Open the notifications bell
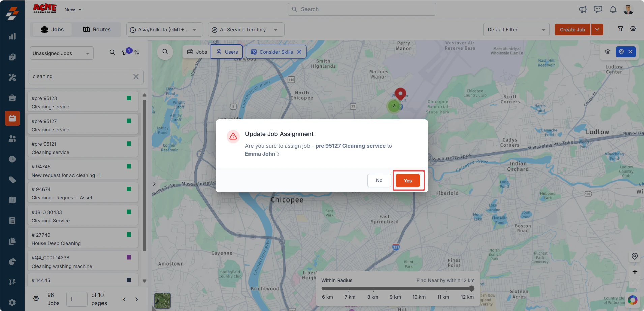644x311 pixels. point(613,9)
